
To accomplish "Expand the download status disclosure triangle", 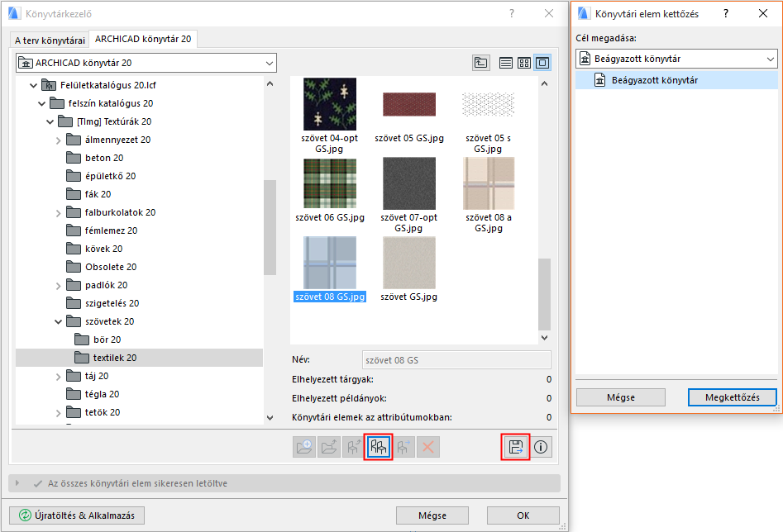I will (18, 483).
